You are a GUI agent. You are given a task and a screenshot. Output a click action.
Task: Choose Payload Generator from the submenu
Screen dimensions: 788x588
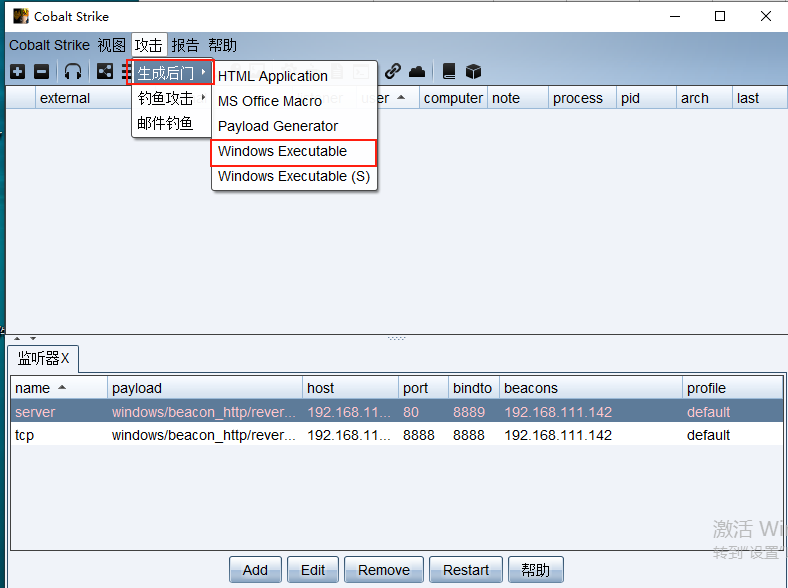pyautogui.click(x=294, y=126)
